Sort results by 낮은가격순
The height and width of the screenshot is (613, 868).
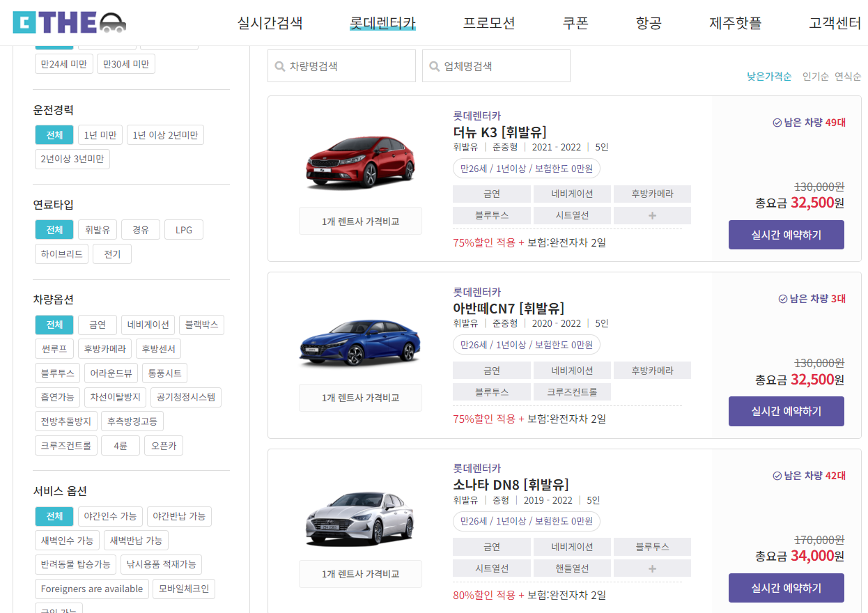pos(769,77)
